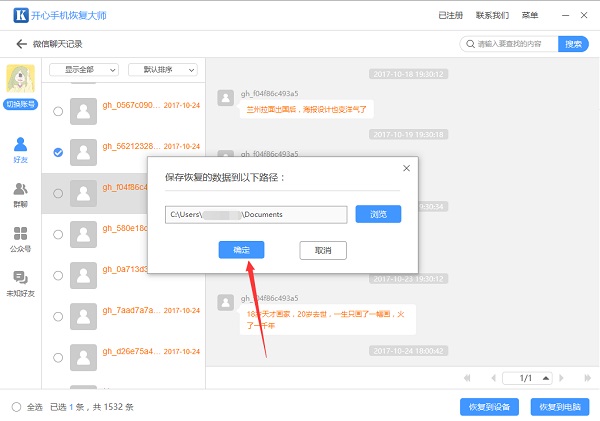
Task: Switch account with 切换账号 button
Action: [x=21, y=104]
